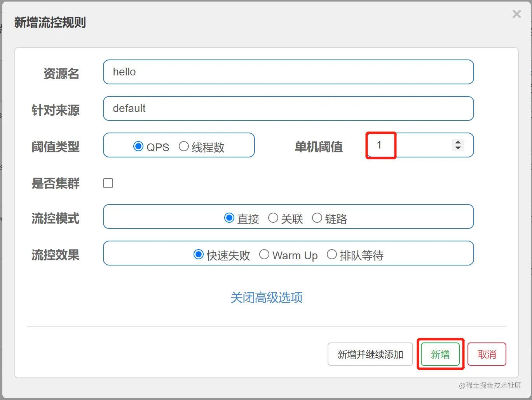Select the 线程数 threshold type radio
The width and height of the screenshot is (532, 400).
click(183, 147)
